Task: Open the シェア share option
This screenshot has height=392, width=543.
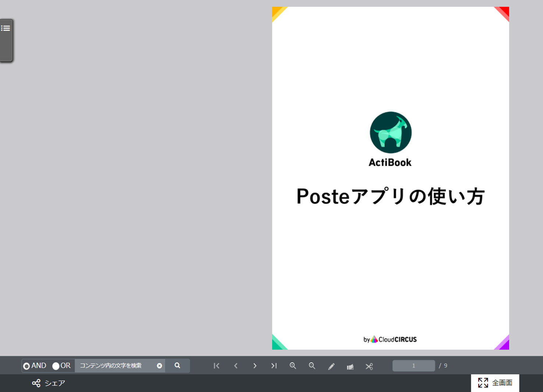Action: [49, 383]
